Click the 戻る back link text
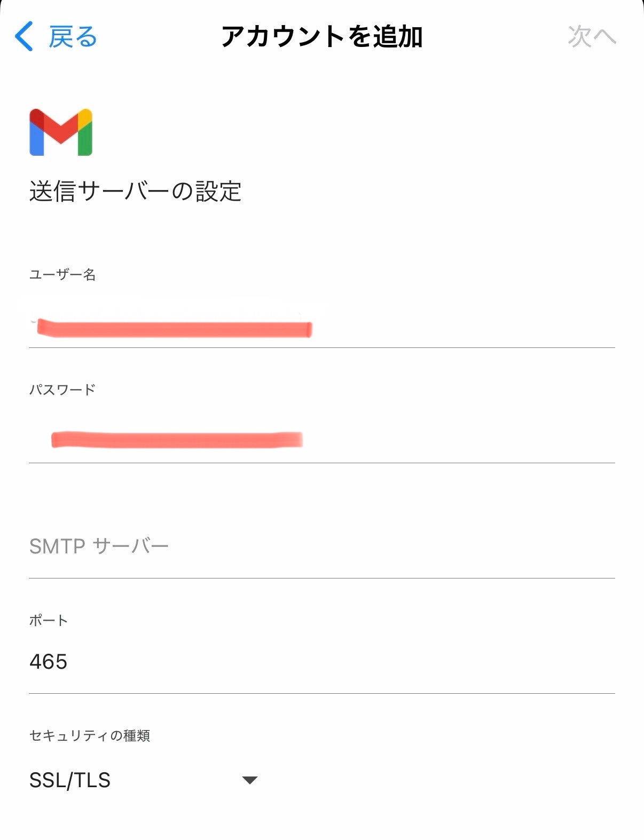Screen dimensions: 644x840 pyautogui.click(x=73, y=36)
